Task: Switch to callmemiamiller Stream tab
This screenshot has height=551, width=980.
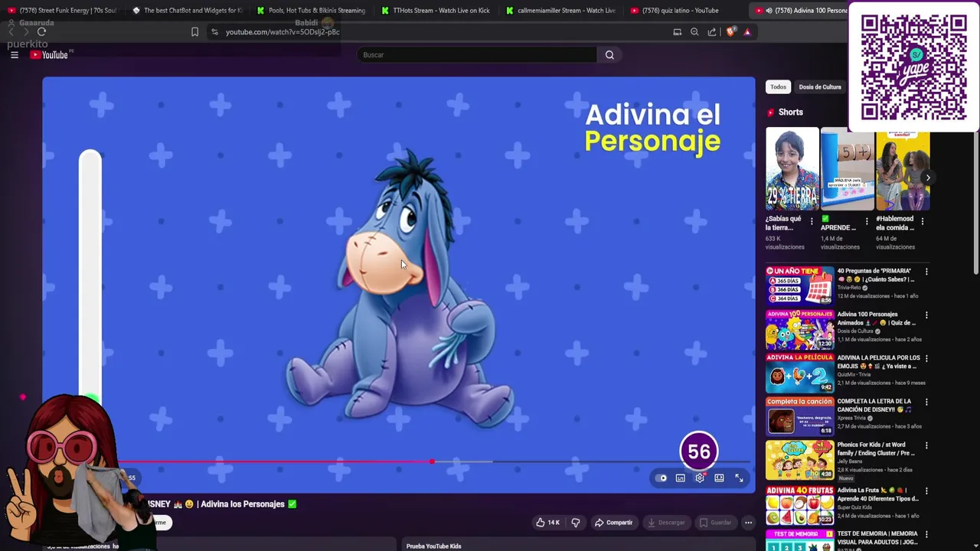Action: 561,10
